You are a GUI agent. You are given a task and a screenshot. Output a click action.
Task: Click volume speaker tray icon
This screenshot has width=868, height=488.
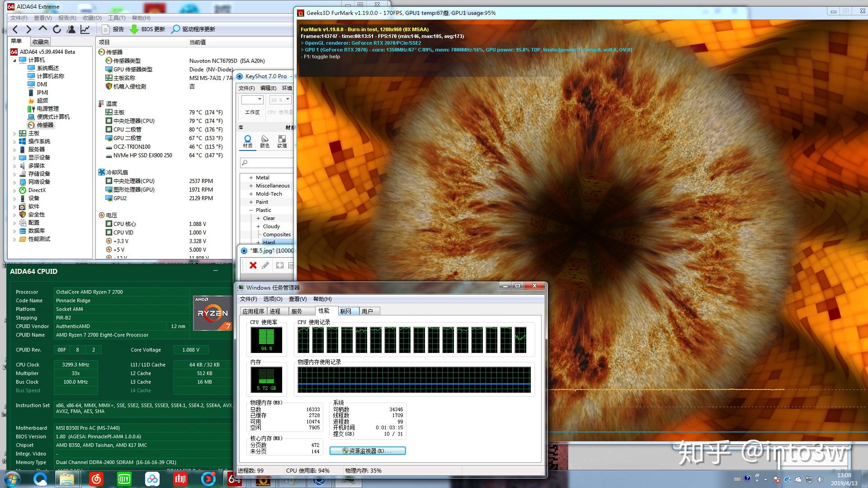[820, 479]
